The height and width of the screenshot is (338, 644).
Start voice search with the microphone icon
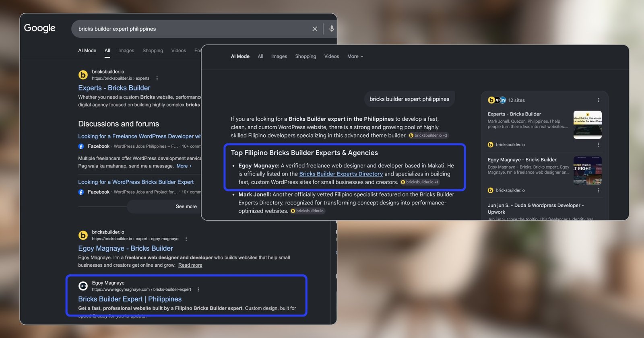pos(332,29)
